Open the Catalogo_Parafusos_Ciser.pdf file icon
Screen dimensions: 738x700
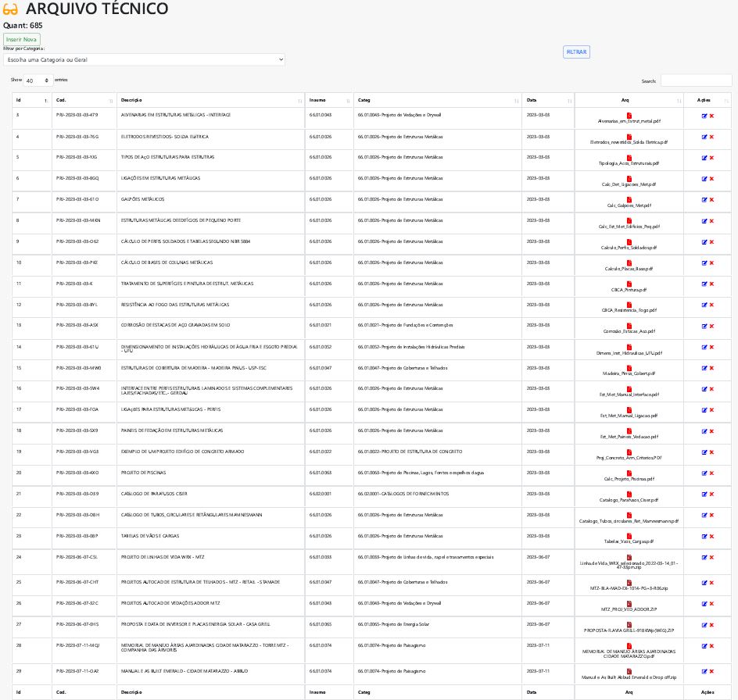click(629, 493)
